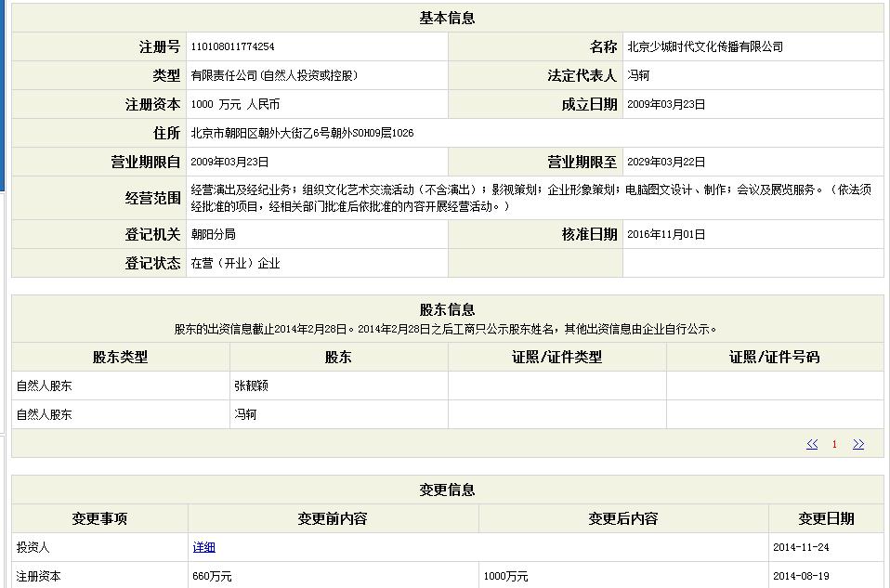The image size is (890, 588).
Task: Click 自然人股东 in 张靓颖 row
Action: [x=45, y=385]
